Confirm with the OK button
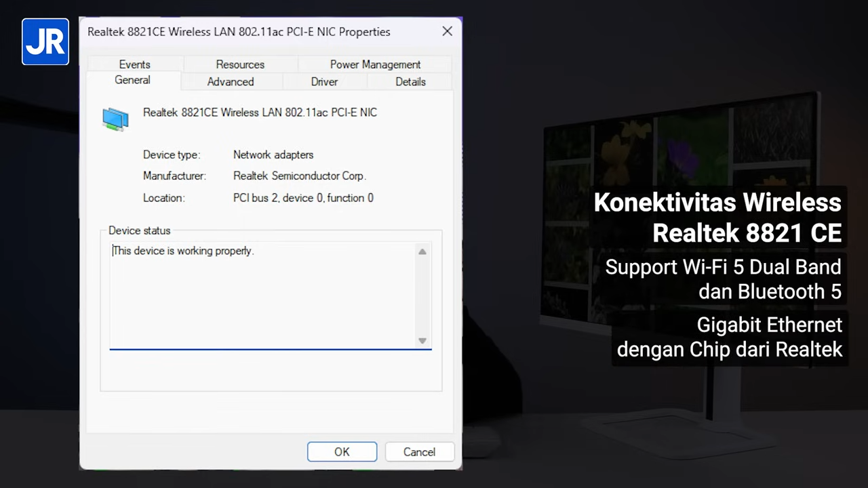 [x=342, y=452]
